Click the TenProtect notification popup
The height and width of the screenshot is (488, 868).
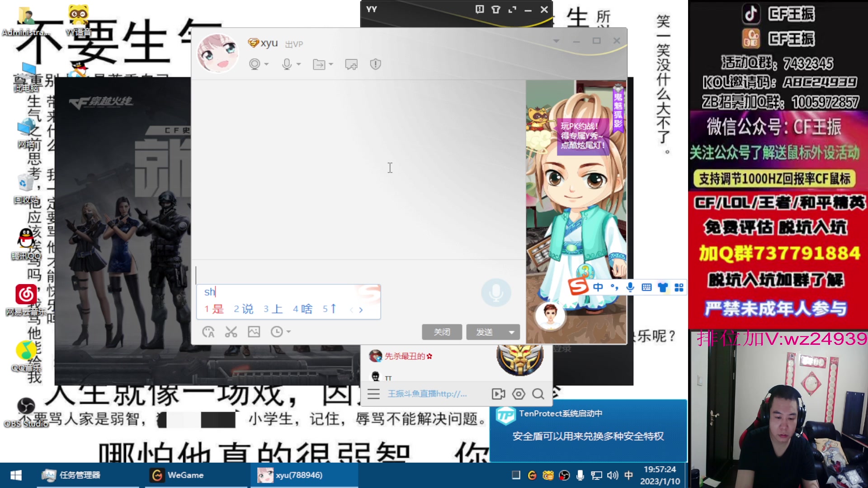pos(588,430)
